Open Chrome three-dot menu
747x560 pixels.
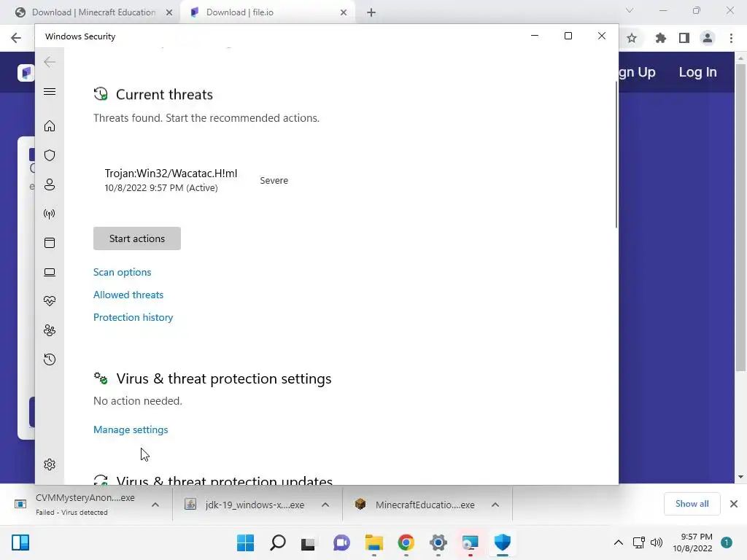[x=731, y=38]
